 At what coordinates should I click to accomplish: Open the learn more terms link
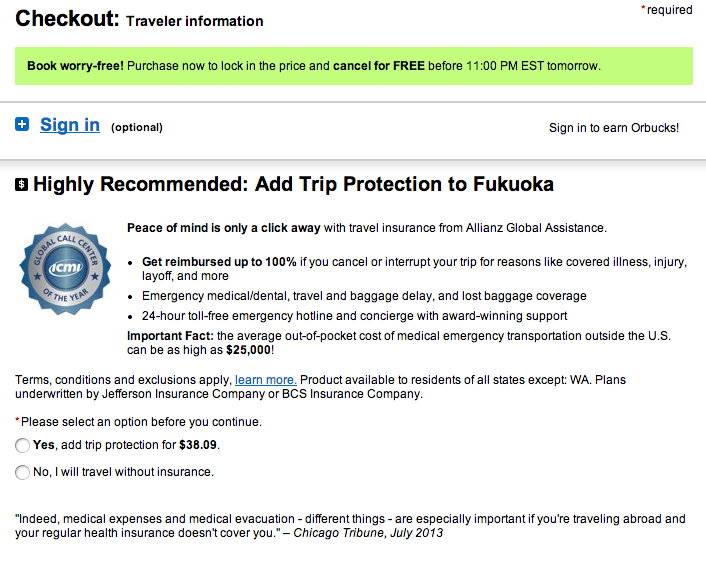(266, 380)
